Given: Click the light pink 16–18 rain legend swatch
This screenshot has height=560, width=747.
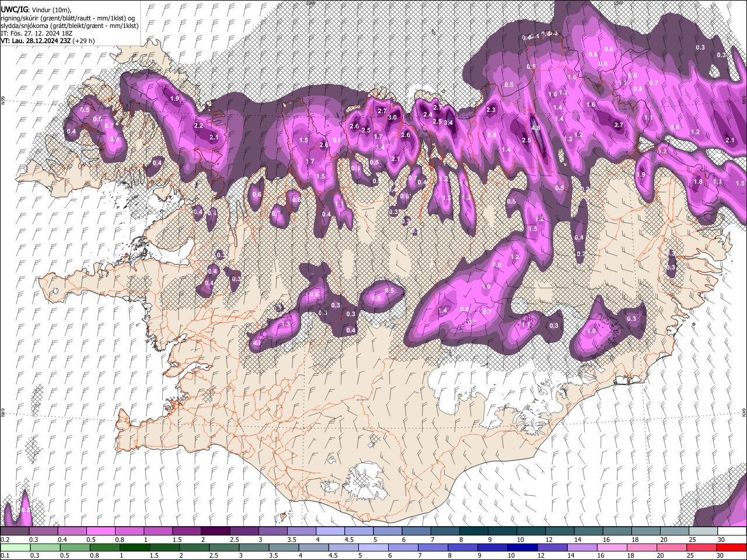Looking at the screenshot, I should [612, 548].
